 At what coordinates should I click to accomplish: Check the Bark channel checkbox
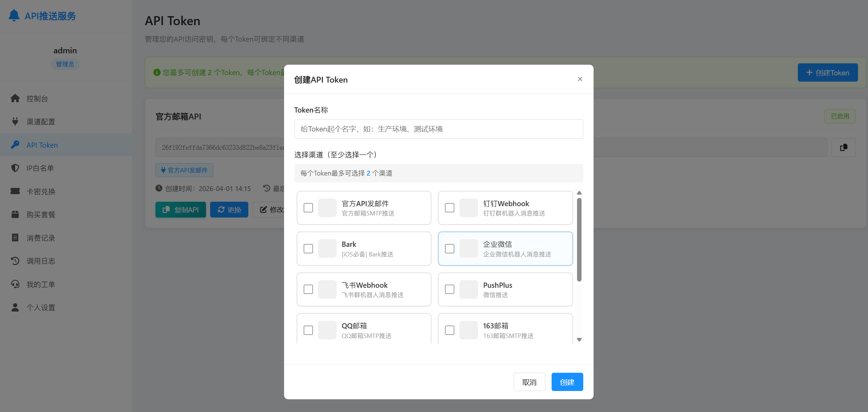[308, 249]
